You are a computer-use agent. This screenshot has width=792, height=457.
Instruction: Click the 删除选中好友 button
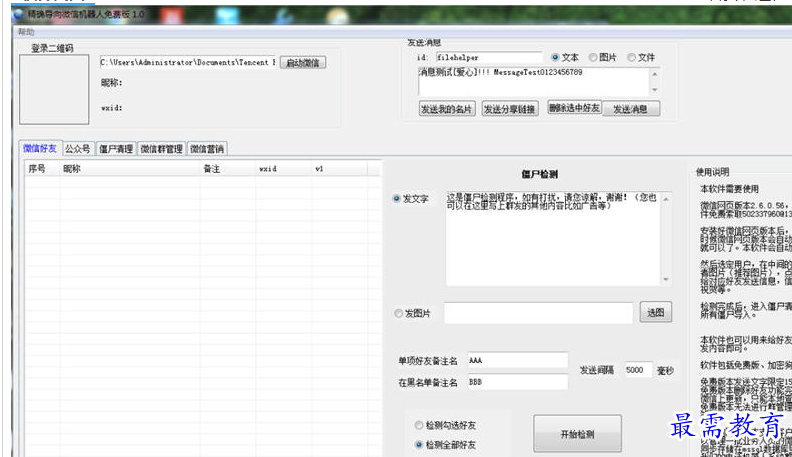tap(574, 108)
